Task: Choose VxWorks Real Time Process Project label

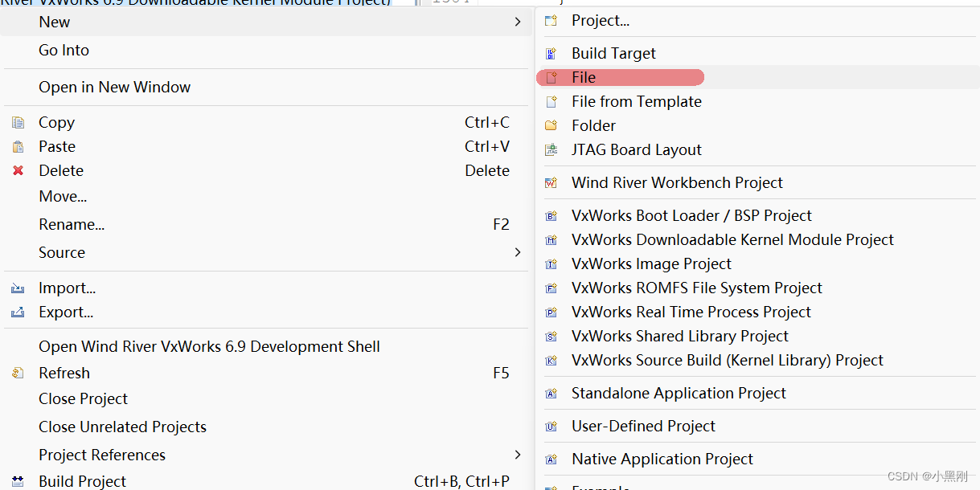Action: tap(691, 312)
